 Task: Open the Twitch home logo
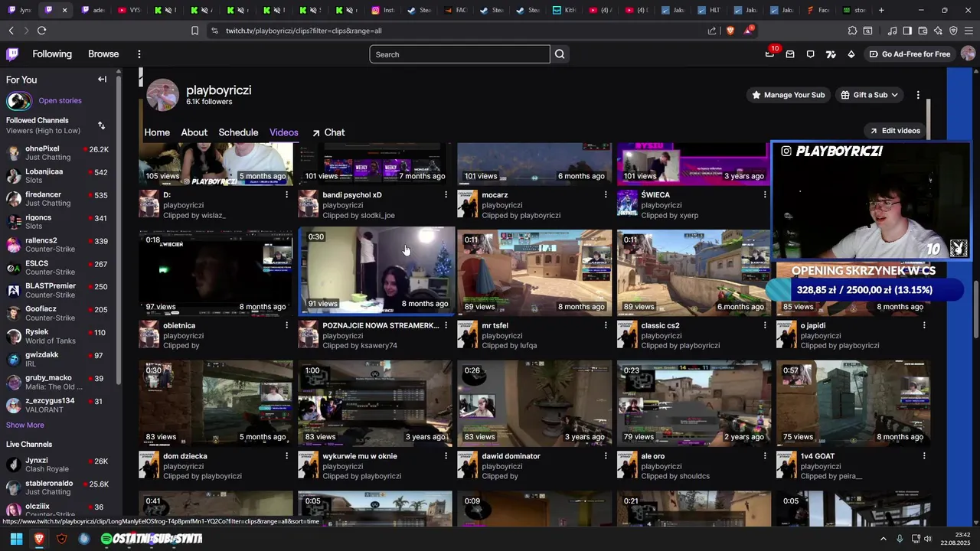(12, 54)
